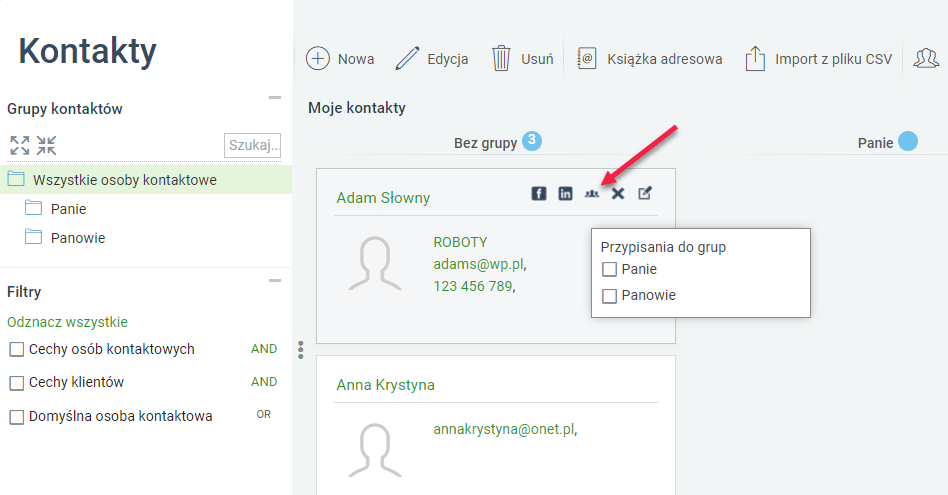The height and width of the screenshot is (495, 948).
Task: Check Panowie in Przypisania do grup
Action: [x=609, y=296]
